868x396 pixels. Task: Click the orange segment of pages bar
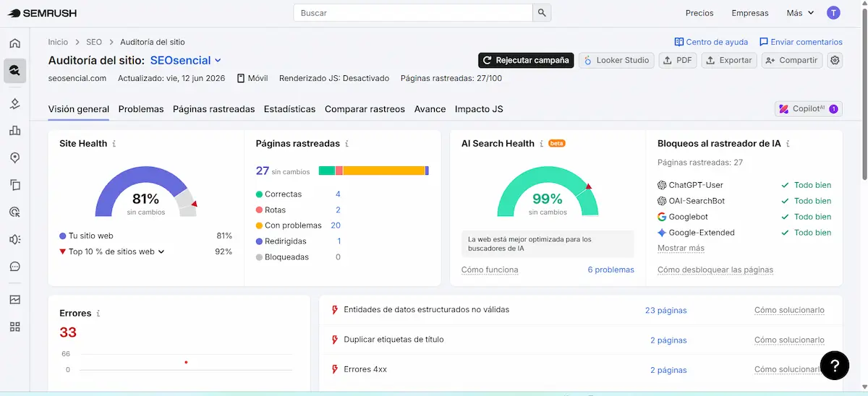click(383, 171)
